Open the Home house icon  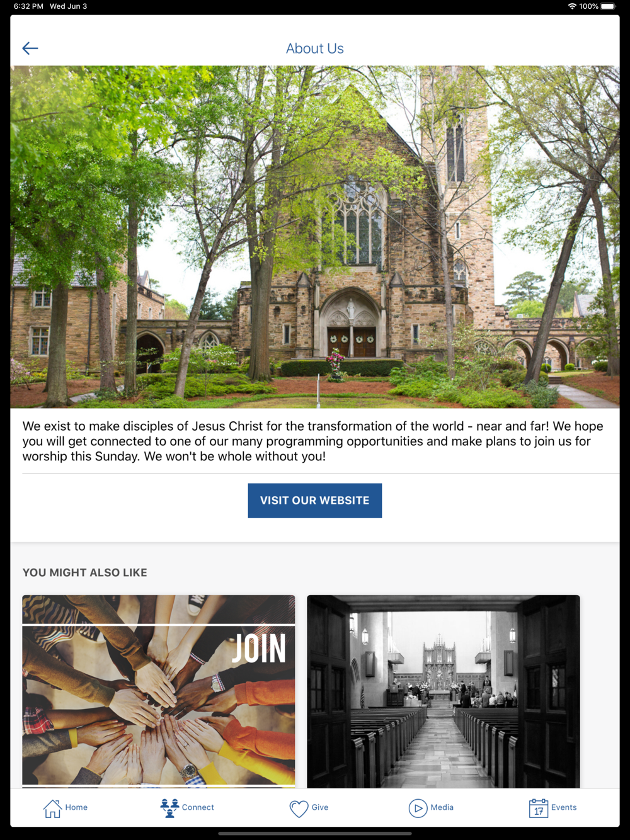(x=52, y=808)
